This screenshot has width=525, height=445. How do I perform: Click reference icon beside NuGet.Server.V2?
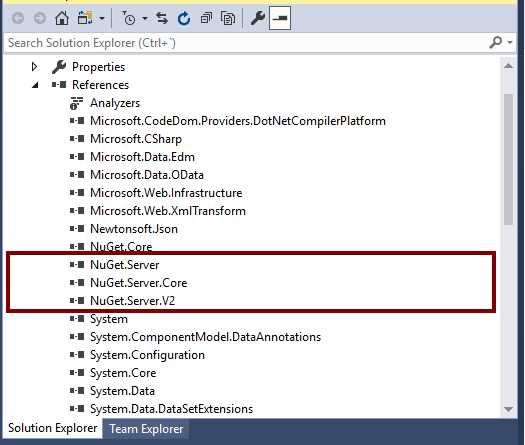77,301
